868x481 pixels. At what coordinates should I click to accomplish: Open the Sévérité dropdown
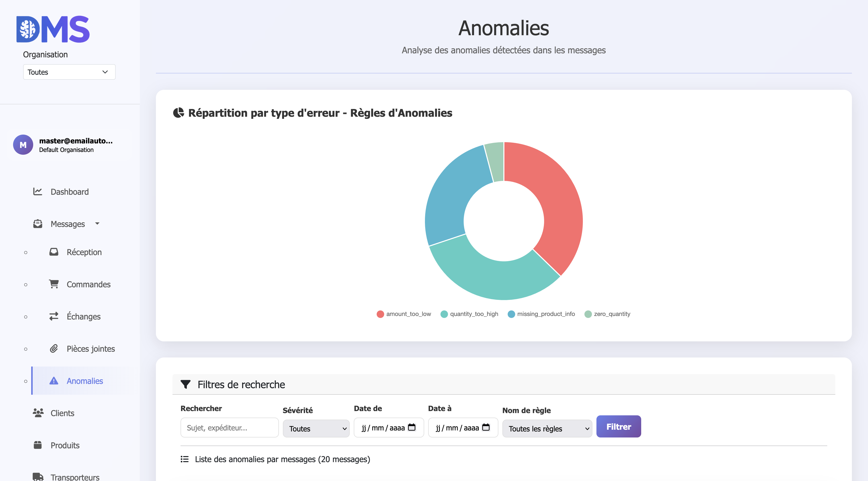316,428
